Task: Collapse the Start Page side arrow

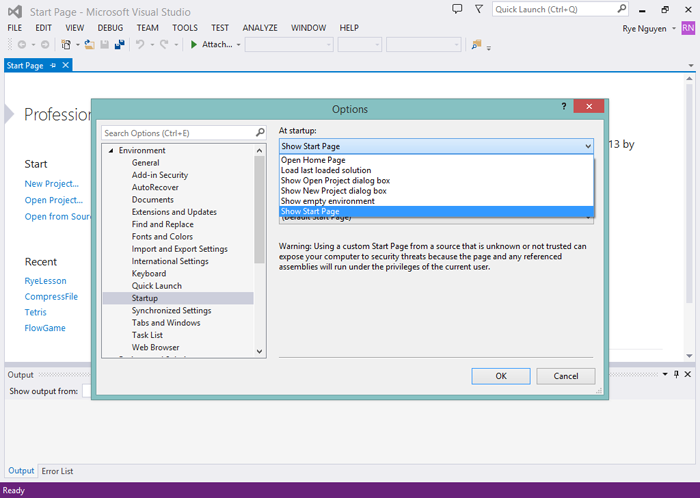Action: (9, 114)
